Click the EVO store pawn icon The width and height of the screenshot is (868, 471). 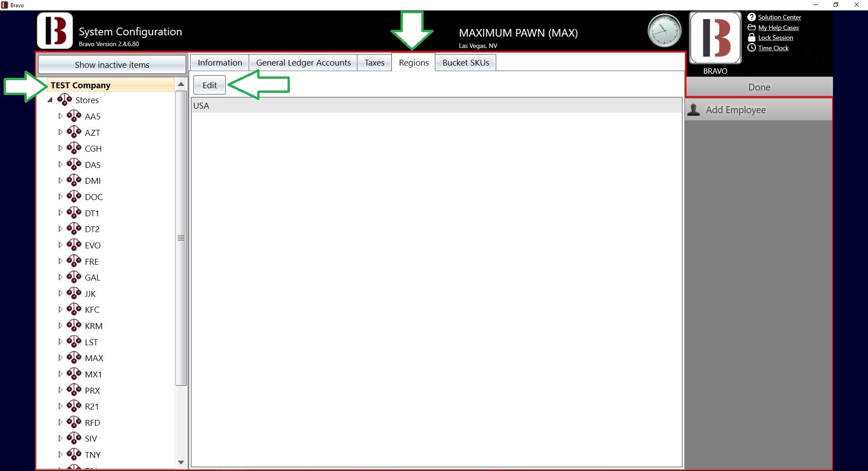click(74, 245)
